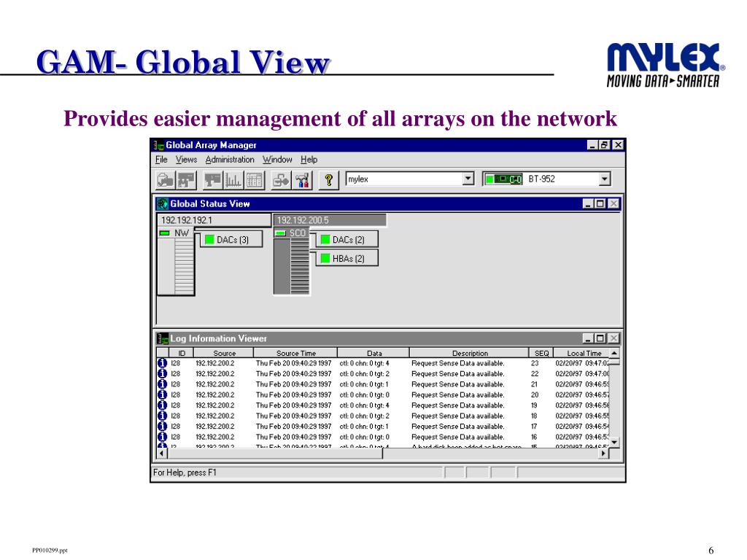Click the log viewer scroll down arrow
Image resolution: width=747 pixels, height=560 pixels.
point(614,443)
